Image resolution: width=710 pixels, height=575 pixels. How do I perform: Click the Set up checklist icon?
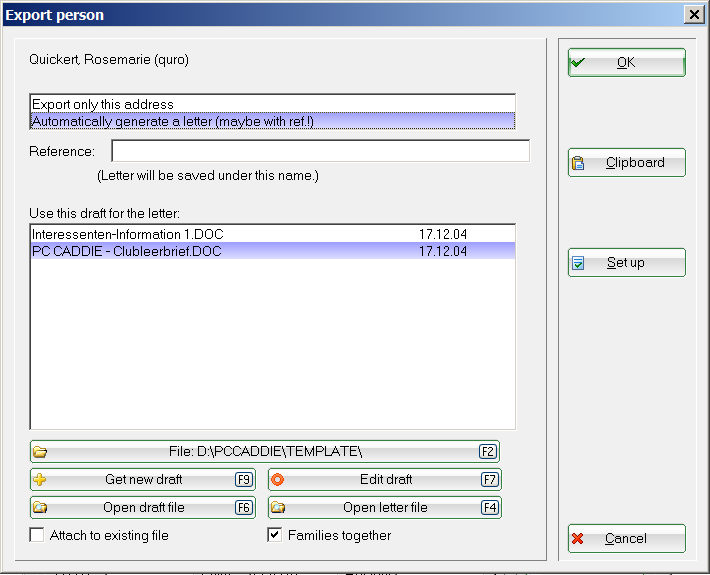click(x=578, y=263)
